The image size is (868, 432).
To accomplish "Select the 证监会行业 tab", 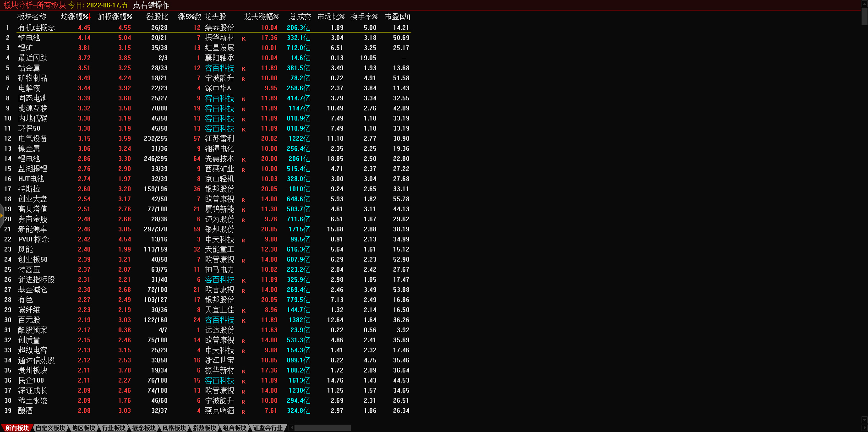I will click(x=268, y=428).
